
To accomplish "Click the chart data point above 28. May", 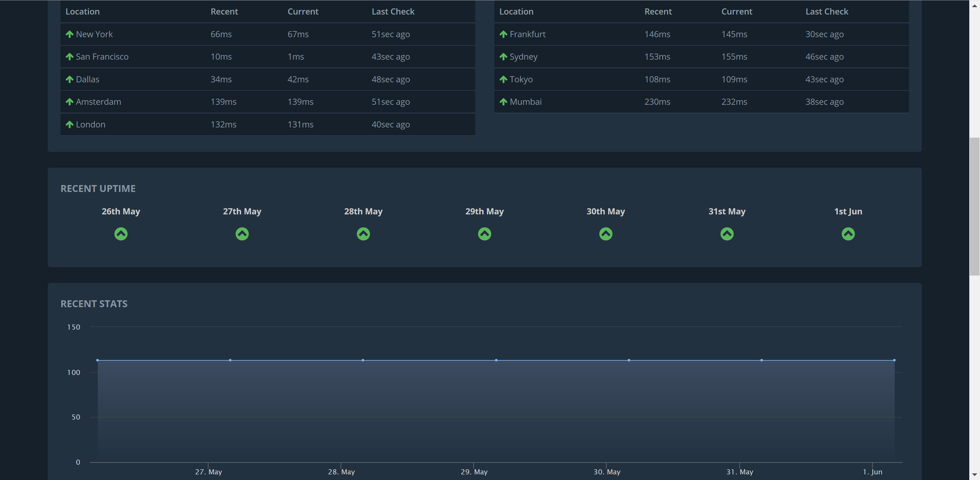I will [363, 360].
